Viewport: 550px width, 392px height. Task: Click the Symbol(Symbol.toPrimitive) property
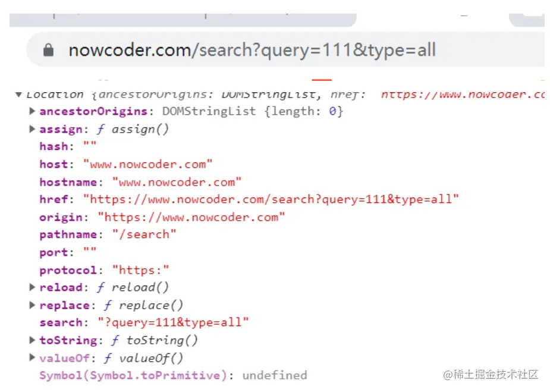(x=133, y=375)
